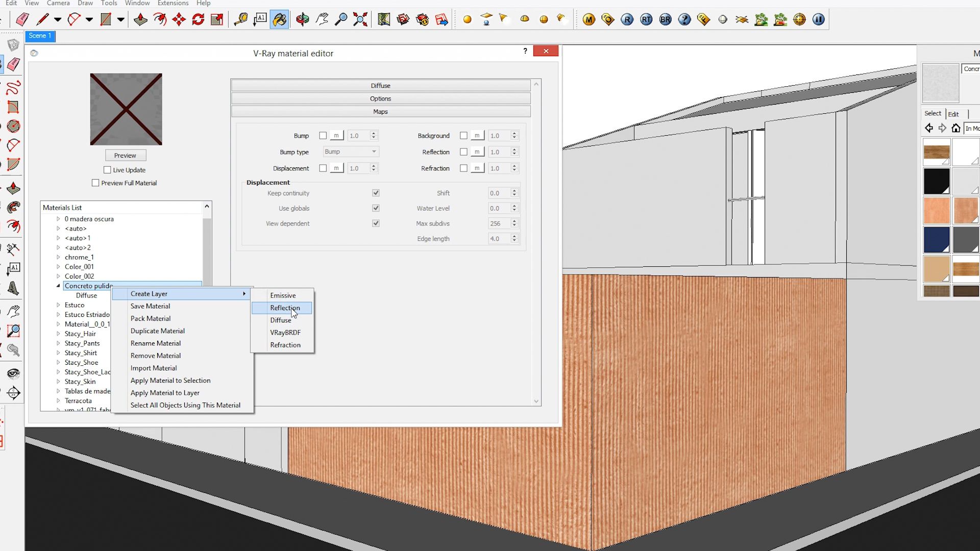Open V-Ray help question mark icon

(684, 19)
